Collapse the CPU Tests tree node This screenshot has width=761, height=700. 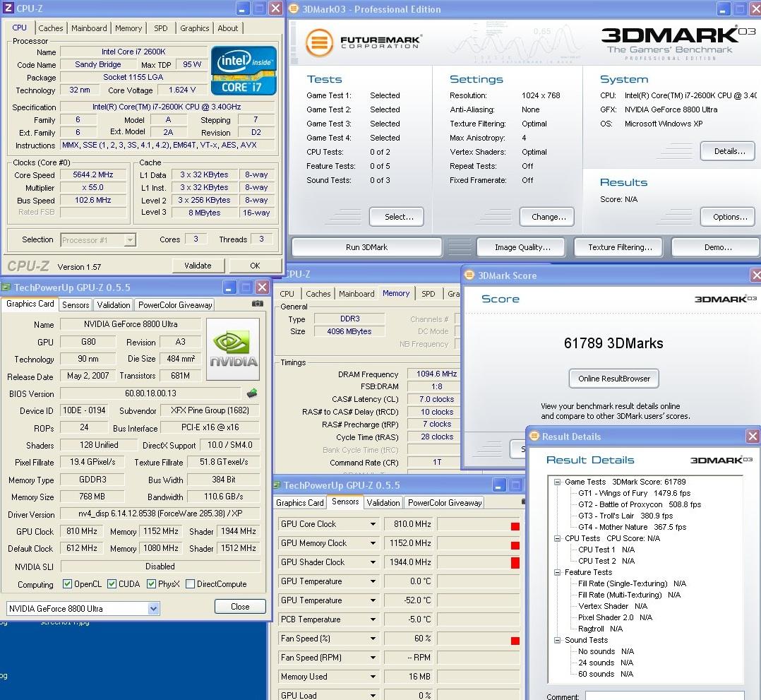click(x=557, y=538)
